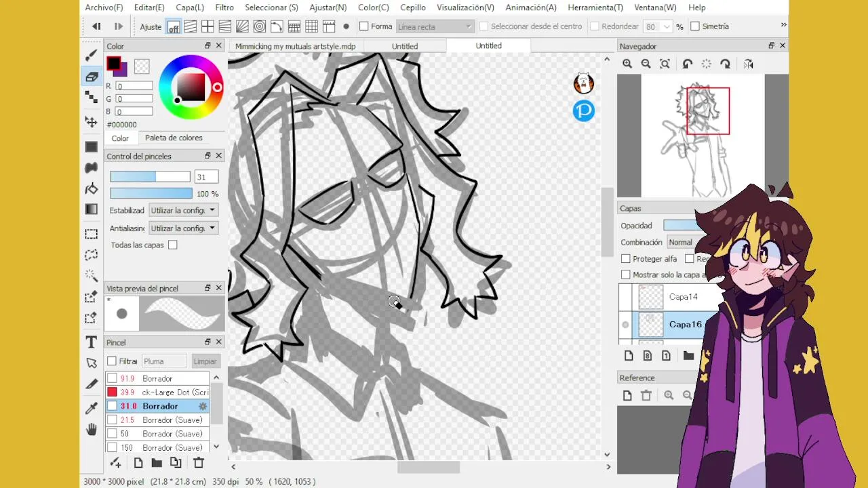Screen dimensions: 868x488
Task: Open the Combinación blend mode dropdown
Action: [685, 242]
